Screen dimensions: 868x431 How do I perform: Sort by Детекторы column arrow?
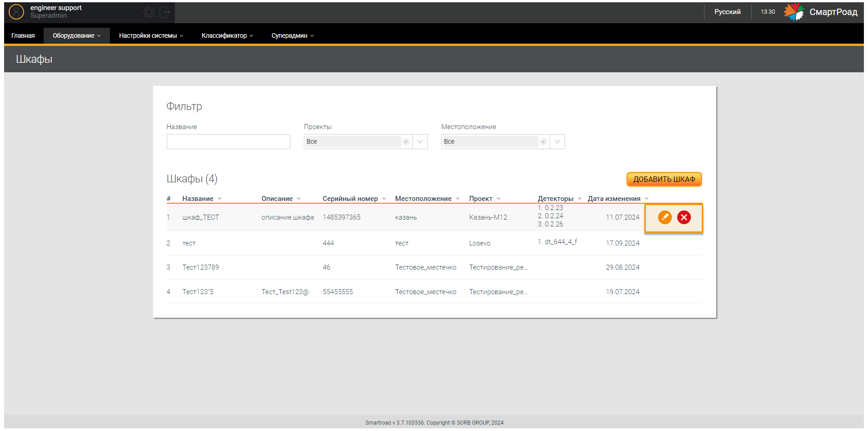click(580, 199)
